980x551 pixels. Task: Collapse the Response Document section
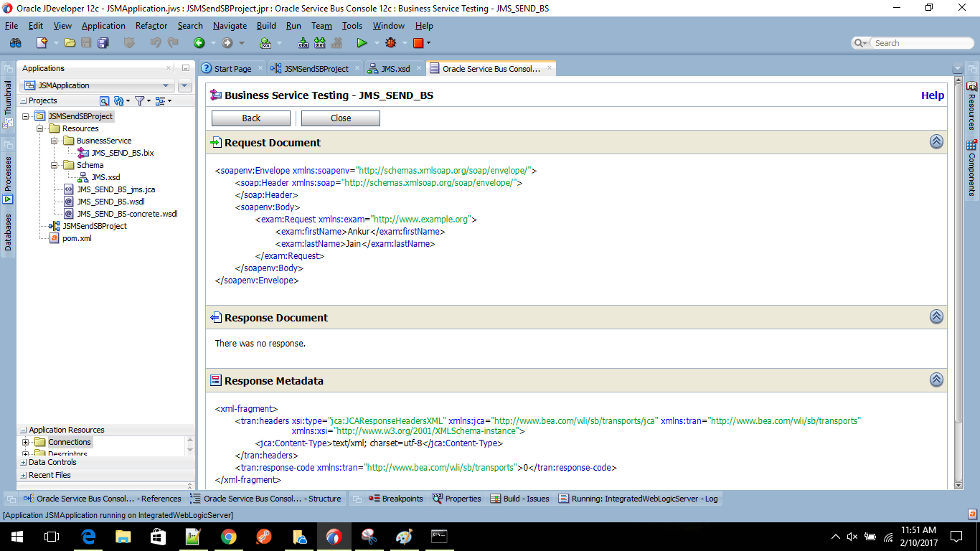tap(936, 317)
